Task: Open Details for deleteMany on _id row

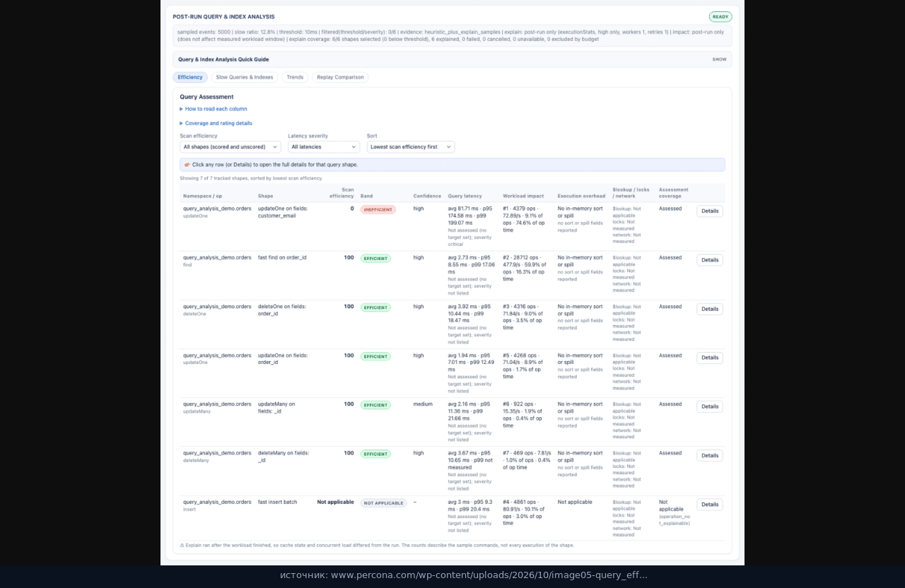Action: [710, 455]
